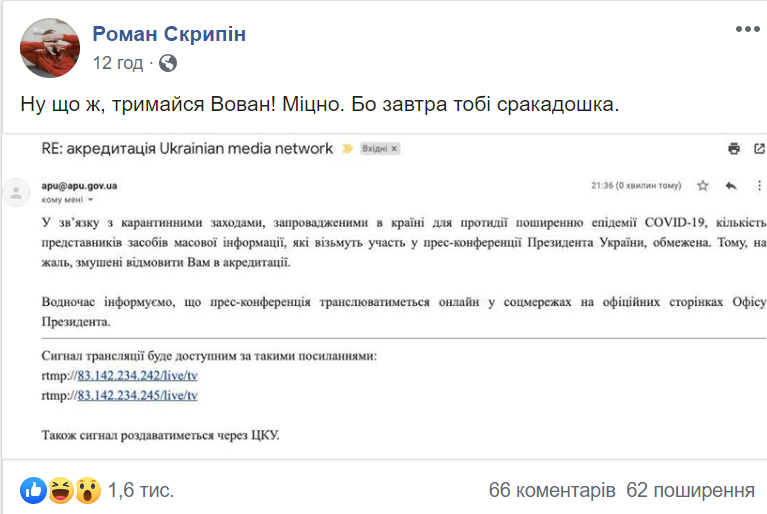
Task: Click the public audience globe icon
Action: [x=168, y=63]
